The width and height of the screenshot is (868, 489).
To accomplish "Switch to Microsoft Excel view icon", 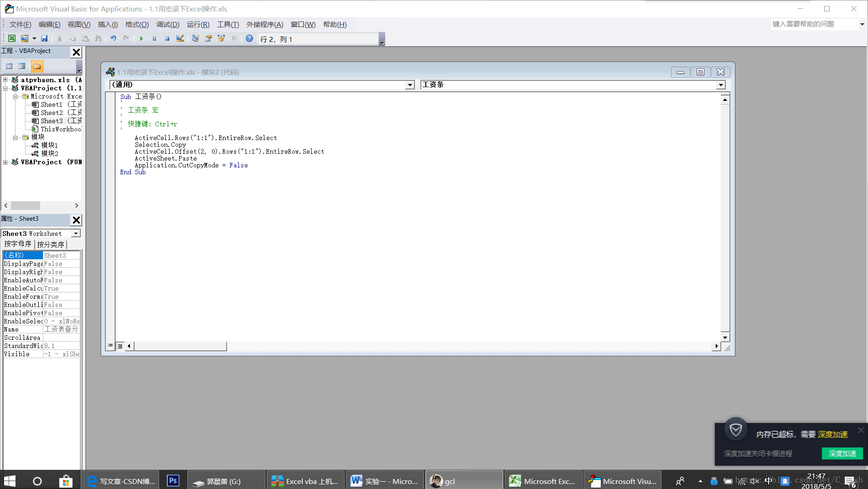I will [12, 39].
